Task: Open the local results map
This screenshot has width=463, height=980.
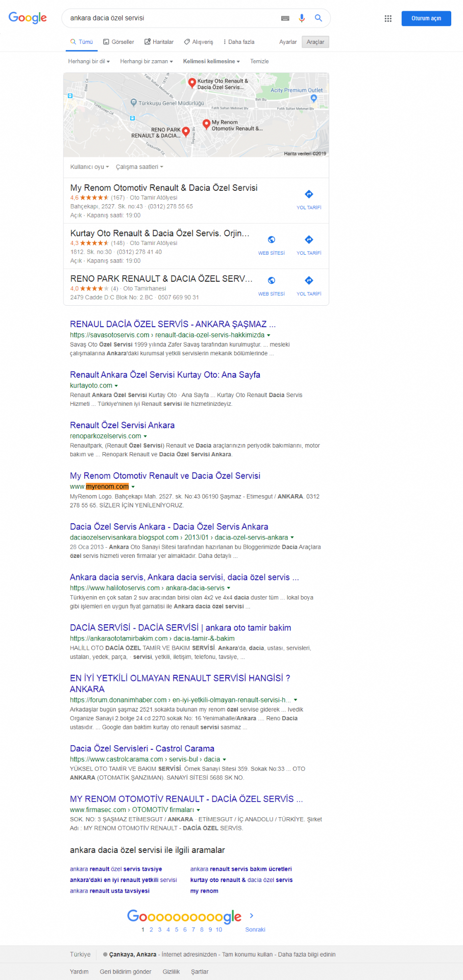Action: click(x=196, y=115)
